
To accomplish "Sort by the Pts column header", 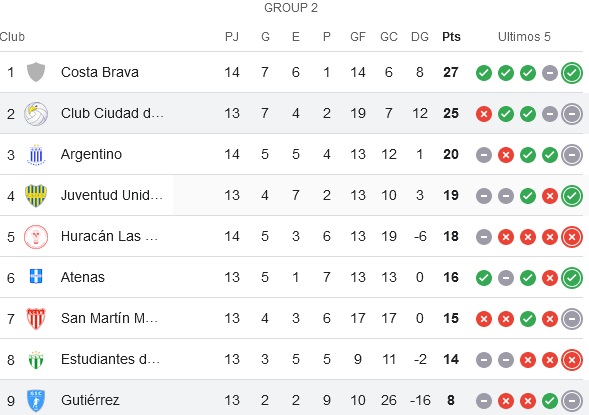I will 451,37.
